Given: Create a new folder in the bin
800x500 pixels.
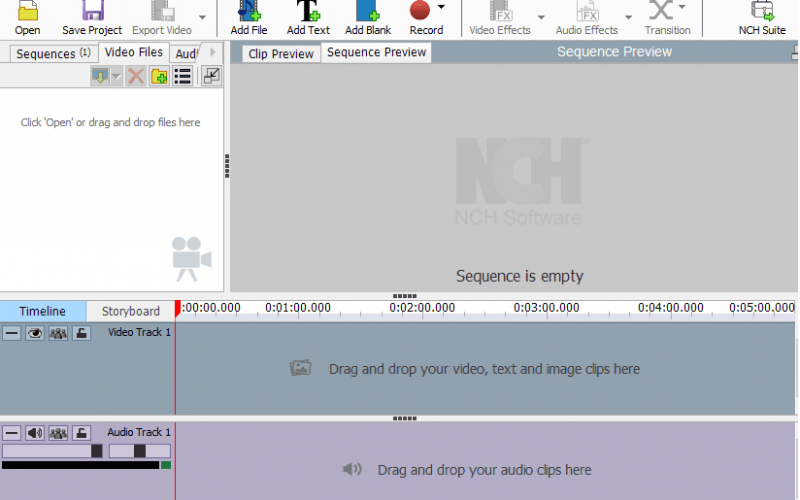Looking at the screenshot, I should point(159,77).
